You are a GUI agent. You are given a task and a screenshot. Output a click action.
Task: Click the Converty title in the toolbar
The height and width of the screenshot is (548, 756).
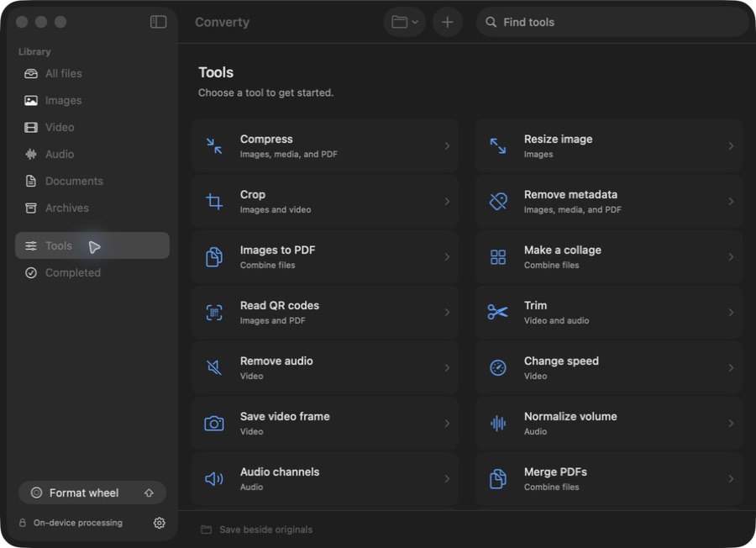223,22
